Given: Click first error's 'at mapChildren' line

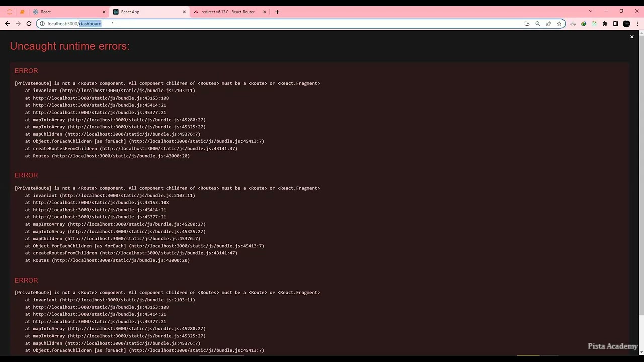Looking at the screenshot, I should 113,134.
